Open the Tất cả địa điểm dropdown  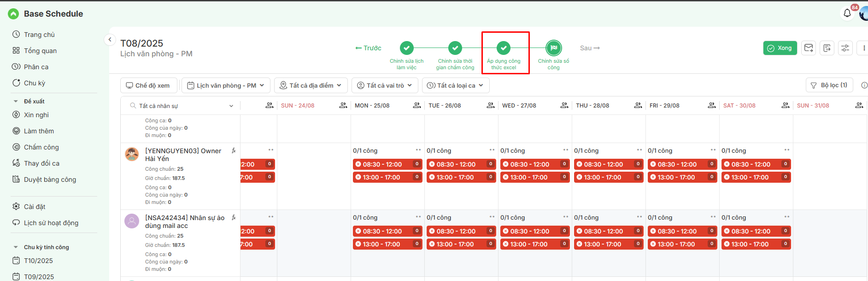pyautogui.click(x=311, y=85)
